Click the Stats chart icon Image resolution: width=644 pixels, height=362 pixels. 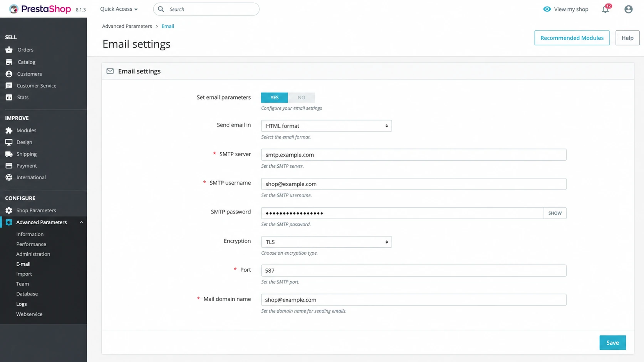9,97
